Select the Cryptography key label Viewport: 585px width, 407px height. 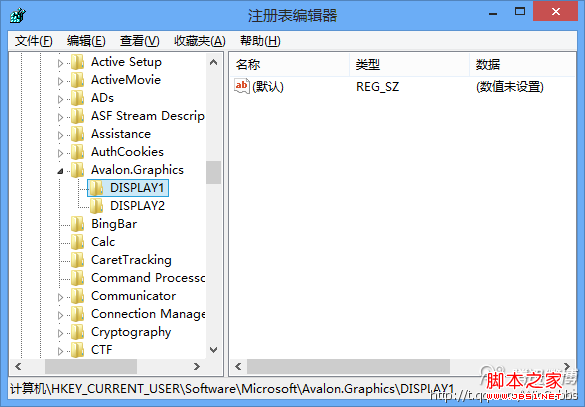(131, 332)
